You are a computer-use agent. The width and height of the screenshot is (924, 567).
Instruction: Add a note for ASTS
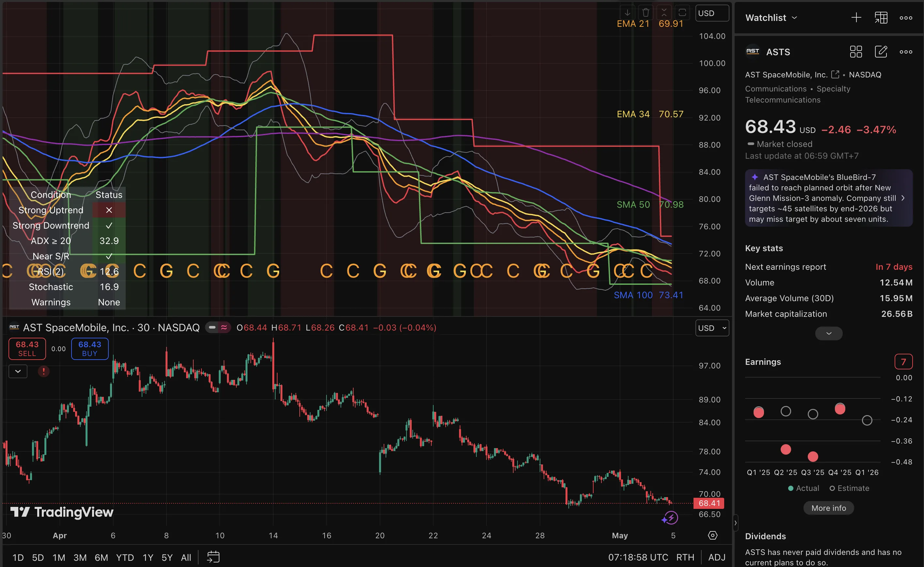881,52
